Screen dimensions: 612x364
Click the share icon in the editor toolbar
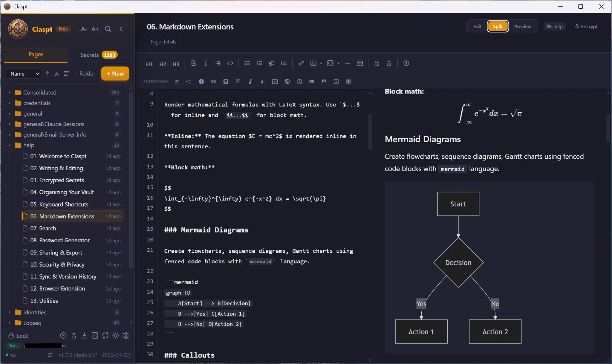point(389,63)
